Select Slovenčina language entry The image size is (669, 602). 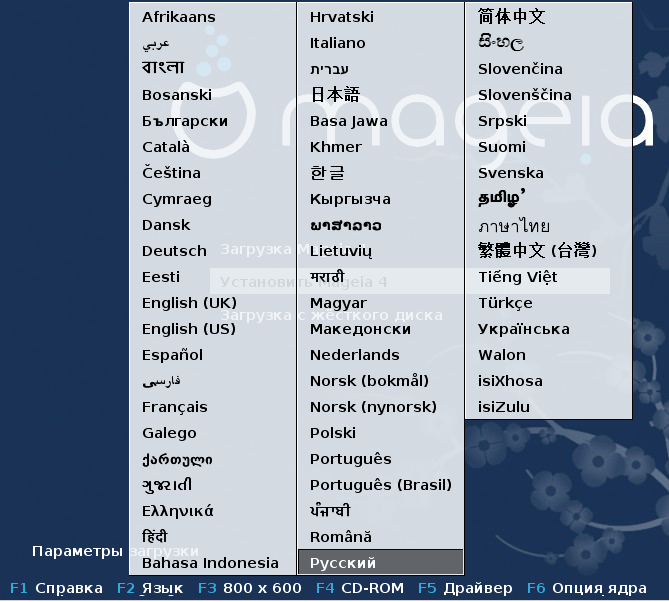tap(520, 69)
